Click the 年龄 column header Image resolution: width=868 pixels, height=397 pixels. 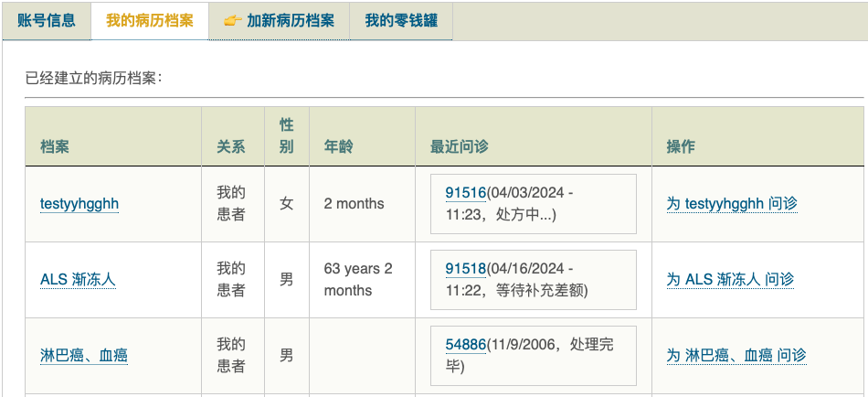(338, 146)
